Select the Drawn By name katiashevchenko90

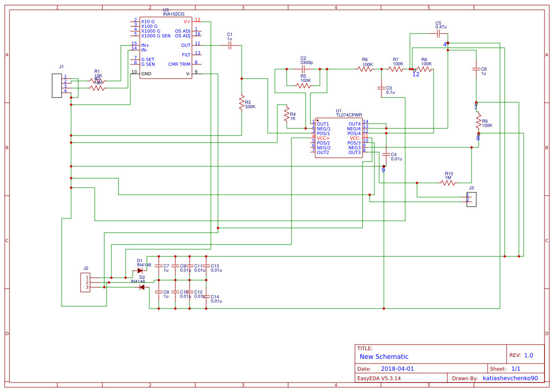(510, 378)
